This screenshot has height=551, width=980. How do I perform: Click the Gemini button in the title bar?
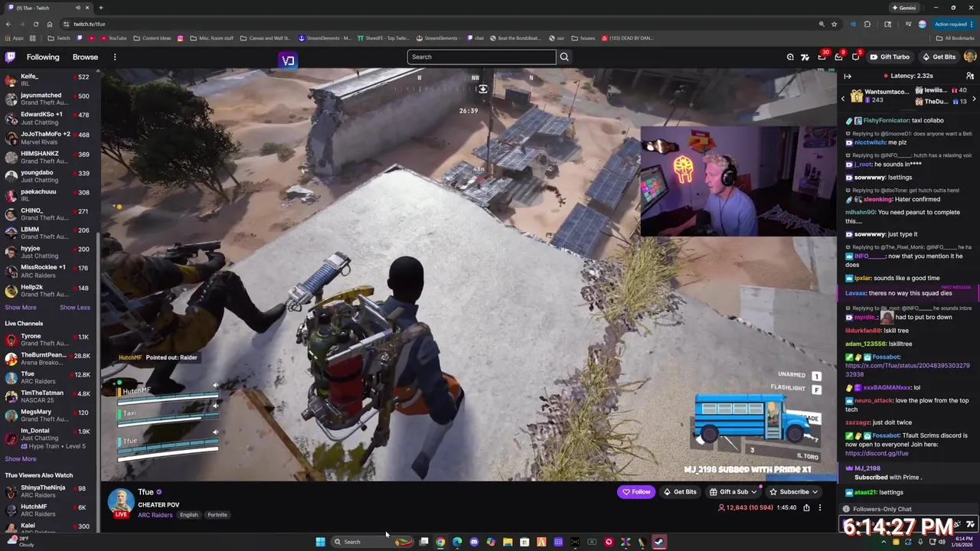coord(903,8)
